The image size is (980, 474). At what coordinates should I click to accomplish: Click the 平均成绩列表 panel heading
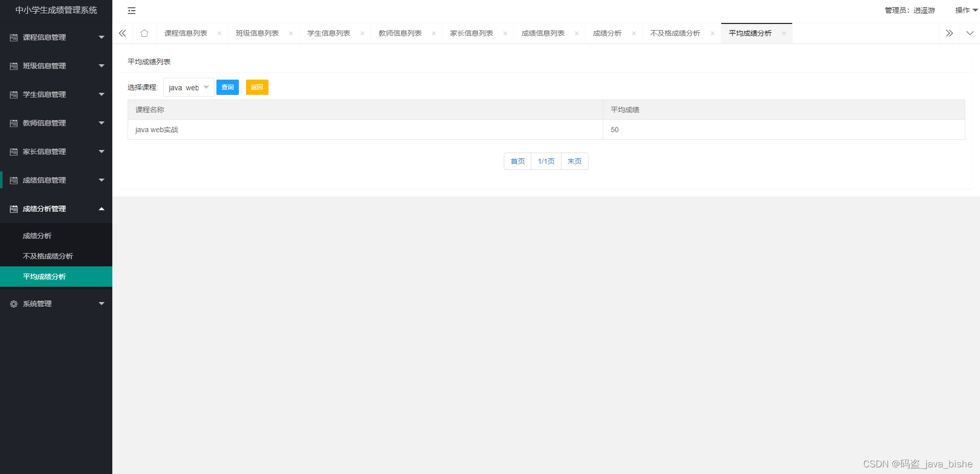click(149, 62)
